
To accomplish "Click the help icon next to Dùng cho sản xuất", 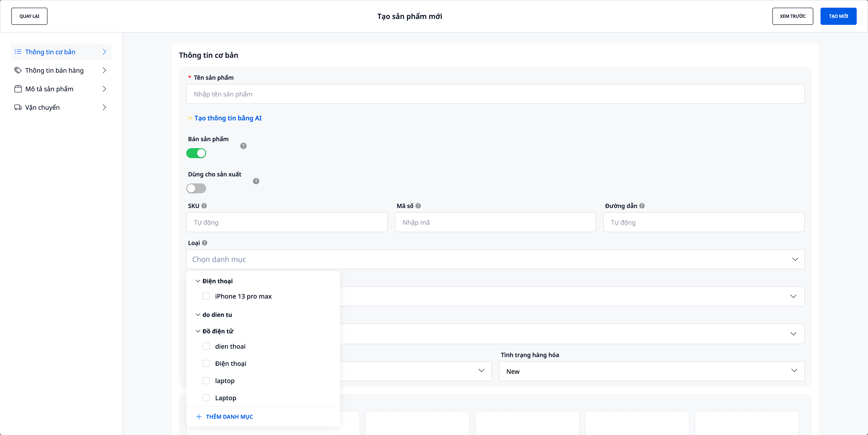I will point(256,181).
